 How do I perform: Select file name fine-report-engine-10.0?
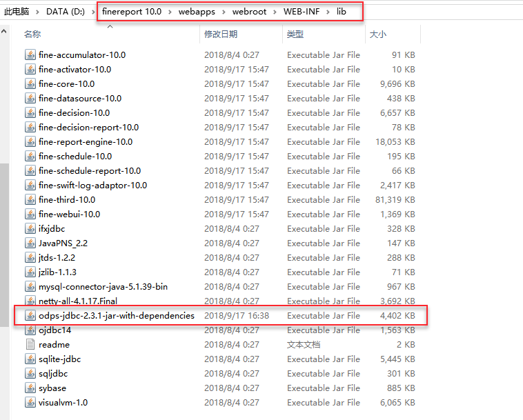86,141
